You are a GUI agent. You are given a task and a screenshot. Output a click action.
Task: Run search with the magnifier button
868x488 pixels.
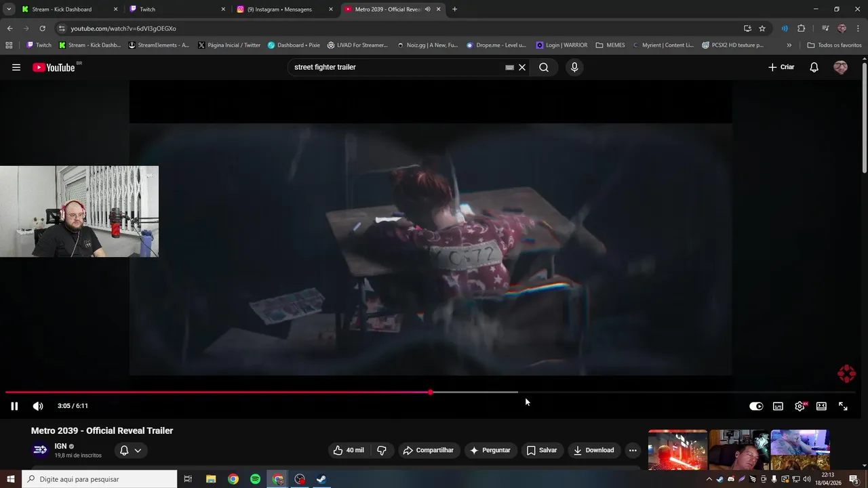544,67
